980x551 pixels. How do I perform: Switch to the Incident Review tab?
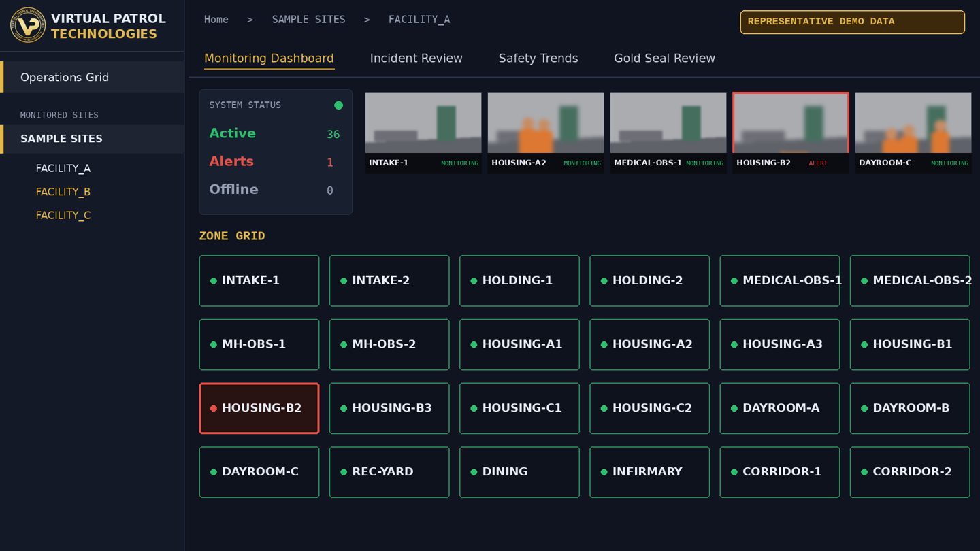[x=416, y=59]
